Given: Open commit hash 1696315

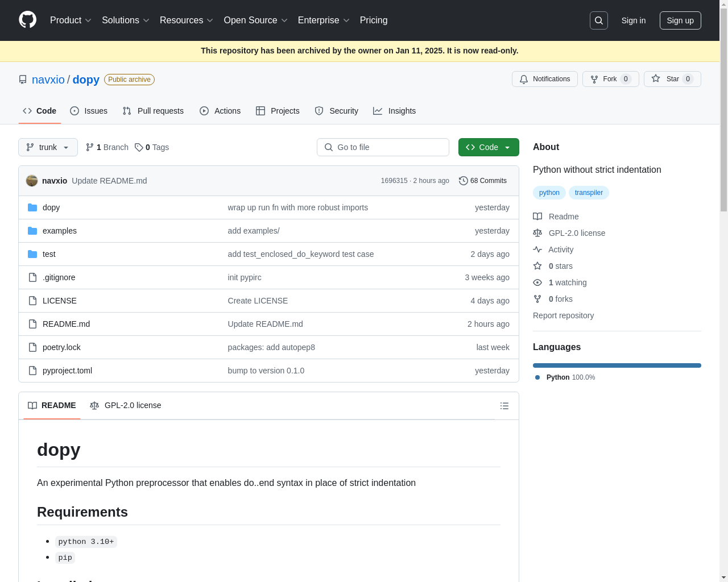Looking at the screenshot, I should coord(394,181).
